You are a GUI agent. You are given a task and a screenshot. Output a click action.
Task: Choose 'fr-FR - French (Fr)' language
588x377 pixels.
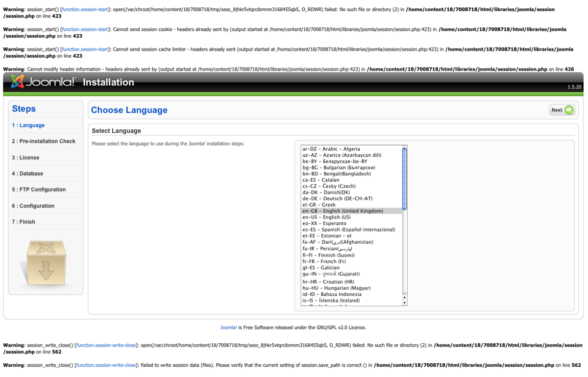coord(351,261)
